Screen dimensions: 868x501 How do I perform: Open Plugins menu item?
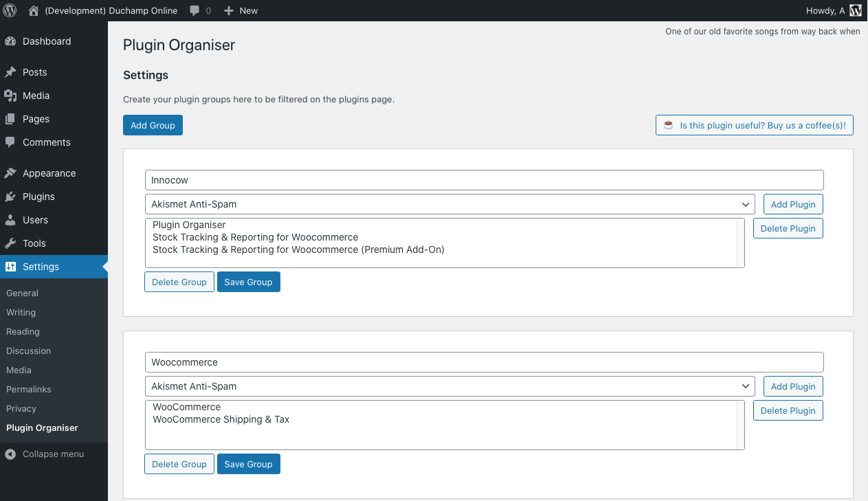click(54, 197)
